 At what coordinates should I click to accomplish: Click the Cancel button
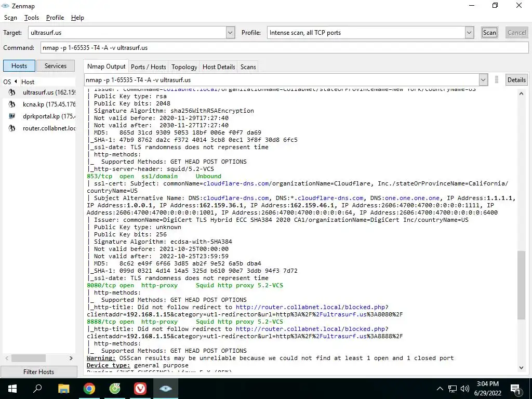coord(516,33)
